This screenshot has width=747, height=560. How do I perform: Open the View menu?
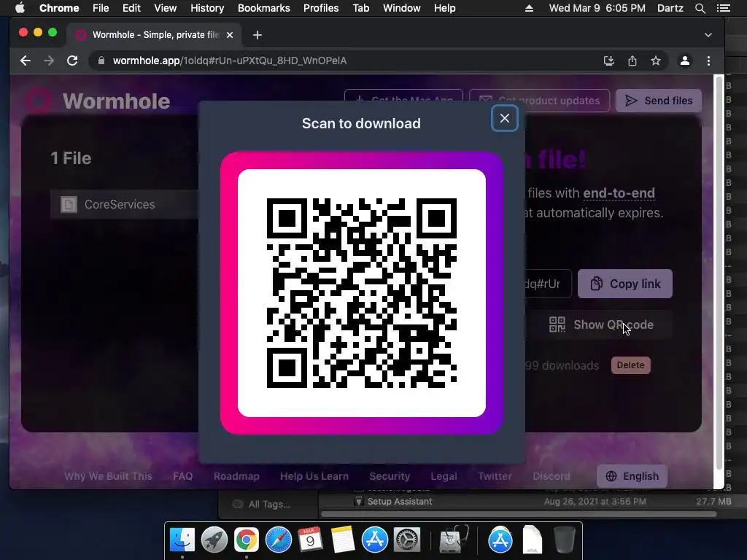[166, 8]
